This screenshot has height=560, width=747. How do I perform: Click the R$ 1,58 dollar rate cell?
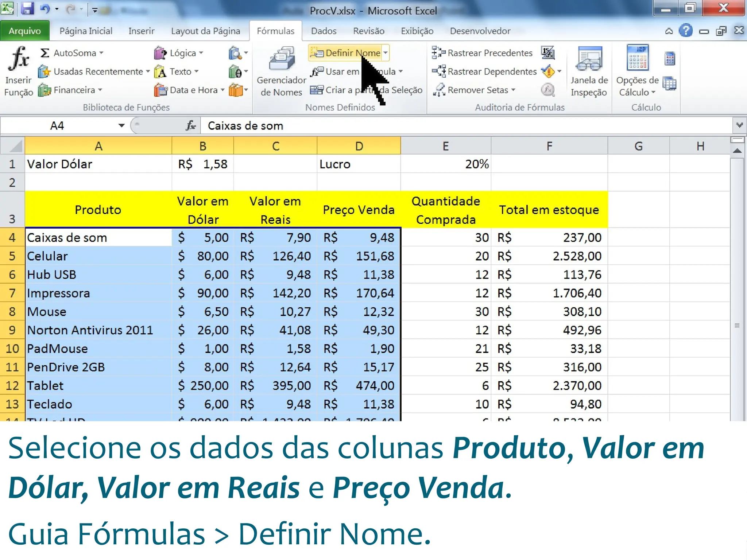[x=202, y=164]
